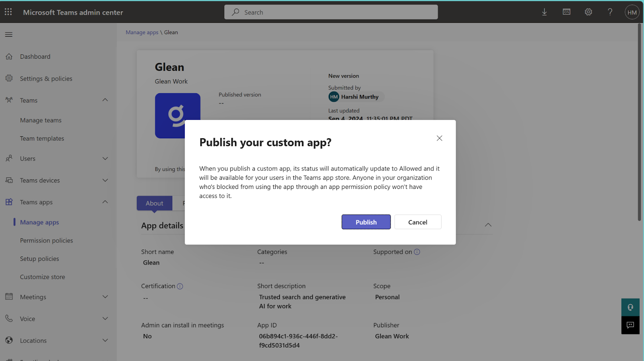Viewport: 644px width, 361px height.
Task: Confirm with the Publish button
Action: (x=366, y=222)
